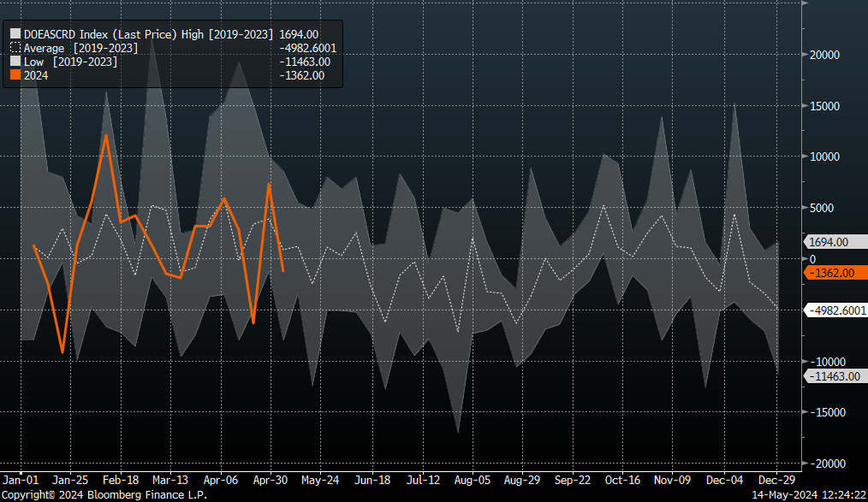
Task: Click the orange 2024 legend swatch
Action: (x=15, y=75)
